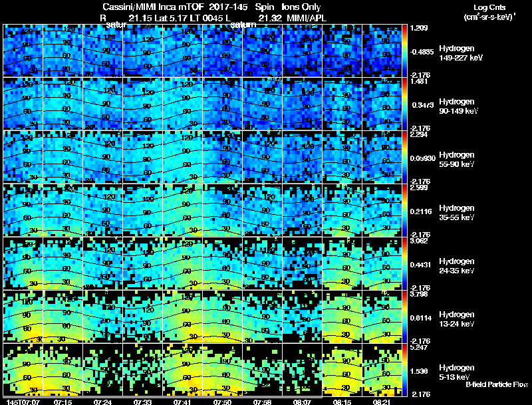Open the 55-90 keV panel at 07:58

tap(262, 157)
